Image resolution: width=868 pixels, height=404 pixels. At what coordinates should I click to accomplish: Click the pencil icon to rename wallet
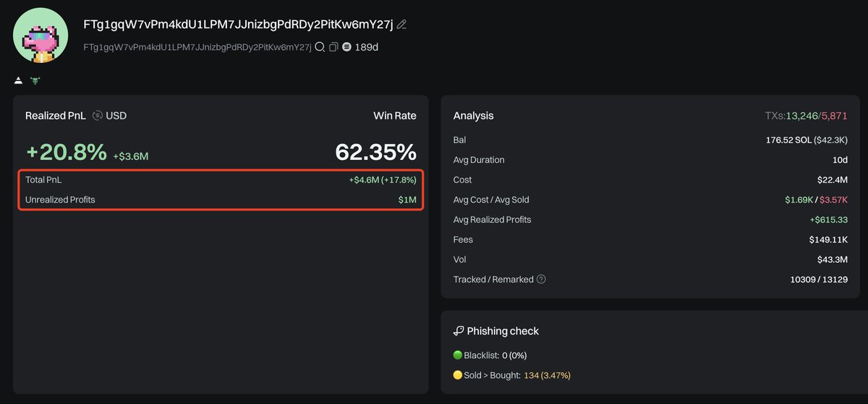tap(402, 25)
